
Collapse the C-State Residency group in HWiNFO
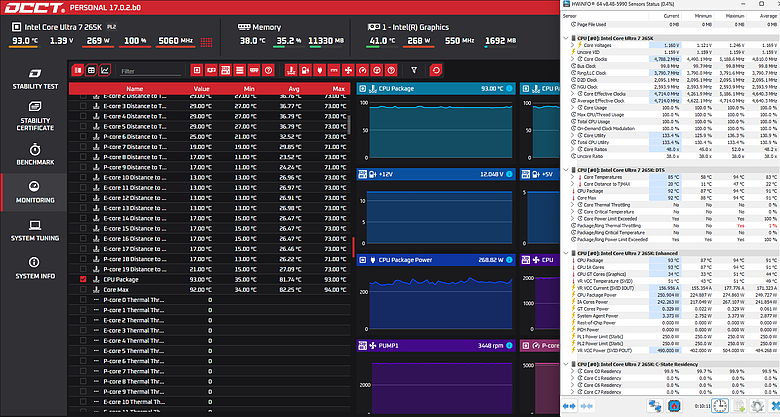566,364
